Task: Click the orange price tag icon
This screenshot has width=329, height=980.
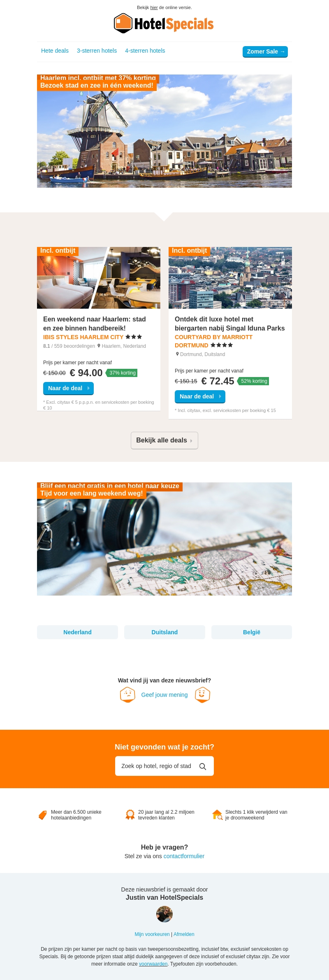Action: pos(42,815)
